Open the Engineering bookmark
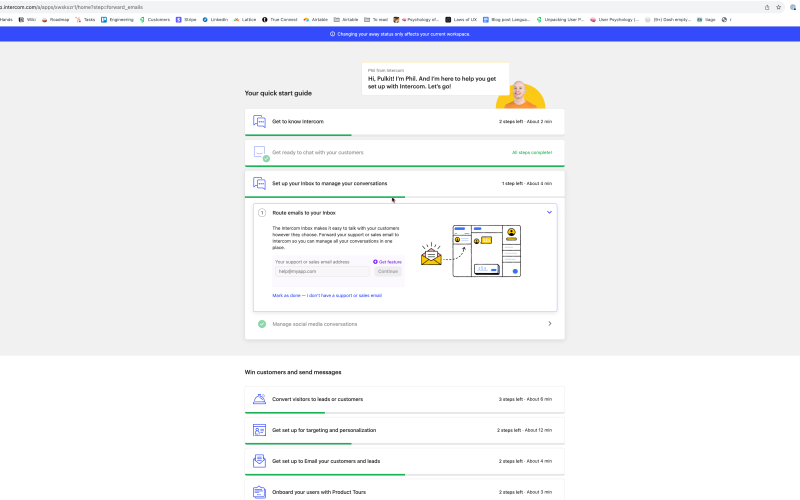This screenshot has height=500, width=800. pos(117,19)
